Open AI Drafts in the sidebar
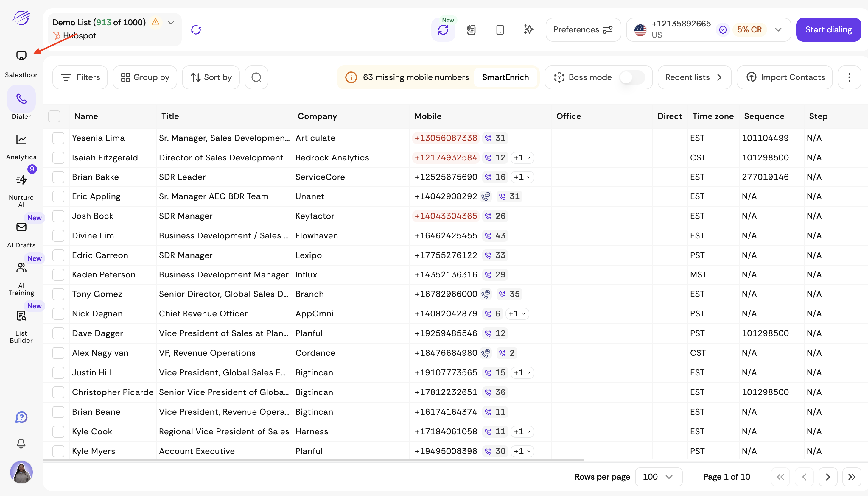The width and height of the screenshot is (868, 496). 21,227
